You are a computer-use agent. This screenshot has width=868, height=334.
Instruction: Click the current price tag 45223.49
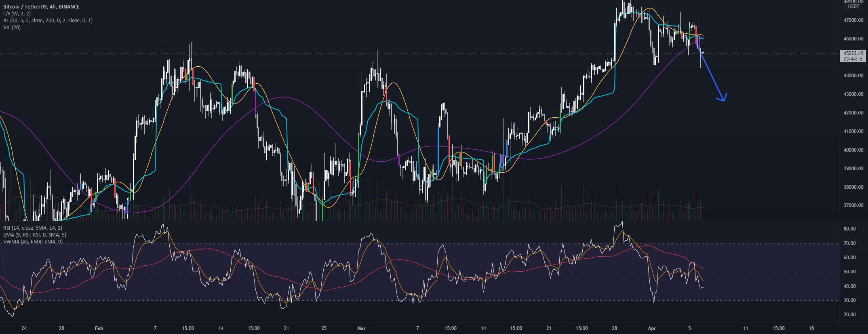click(x=853, y=53)
